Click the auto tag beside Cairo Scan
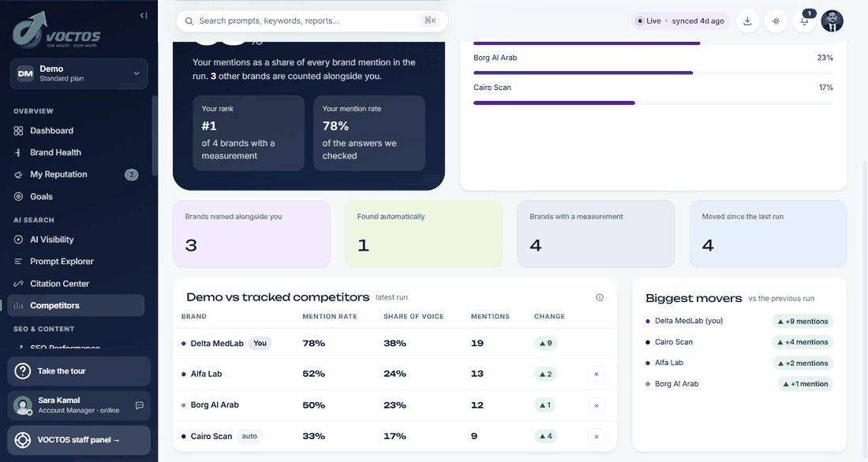Image resolution: width=868 pixels, height=462 pixels. point(249,436)
